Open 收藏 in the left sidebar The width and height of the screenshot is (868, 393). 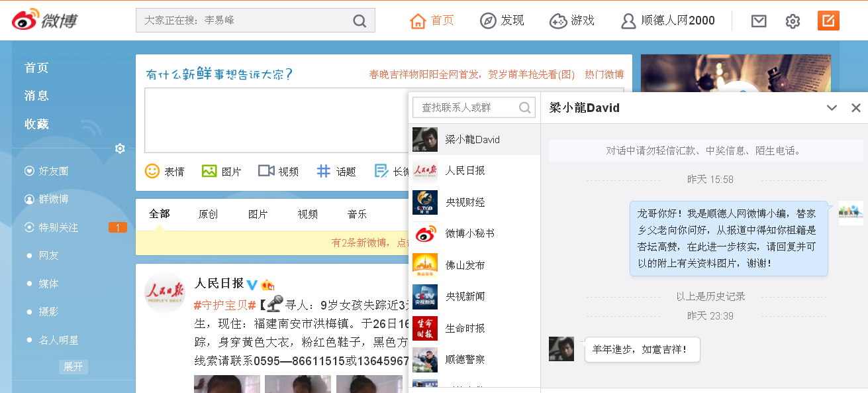click(x=36, y=124)
